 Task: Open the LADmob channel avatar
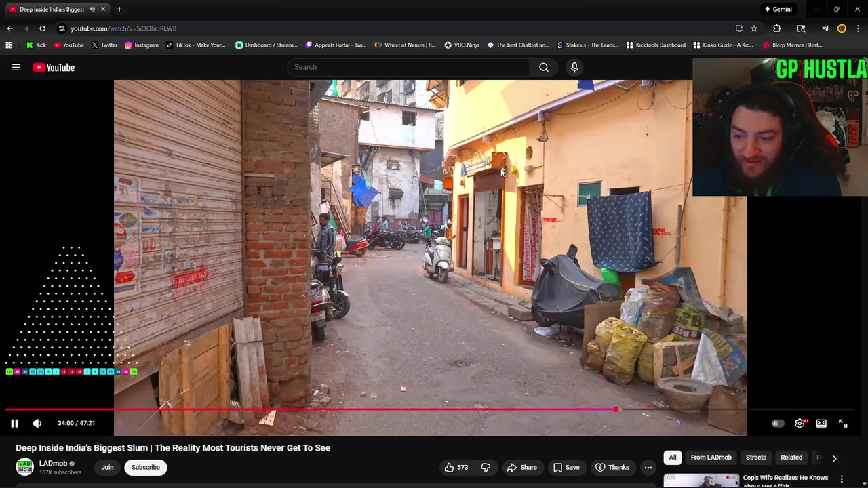tap(24, 467)
